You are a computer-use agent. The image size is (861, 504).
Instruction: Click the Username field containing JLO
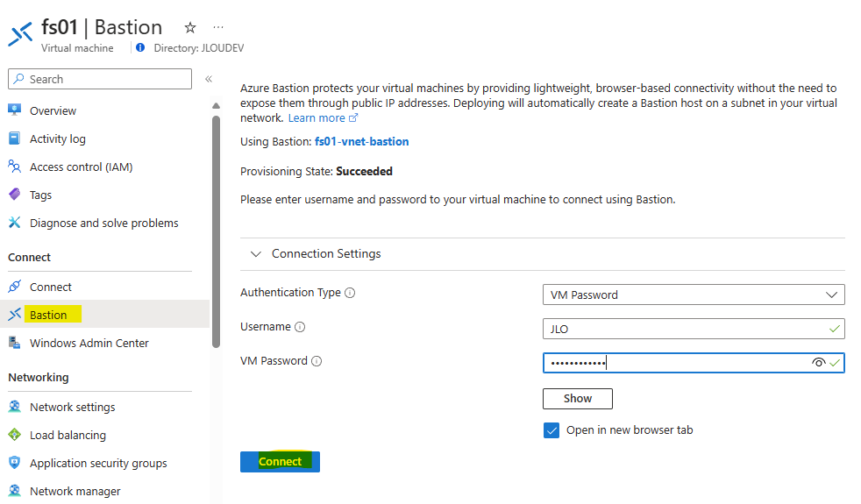click(x=694, y=329)
